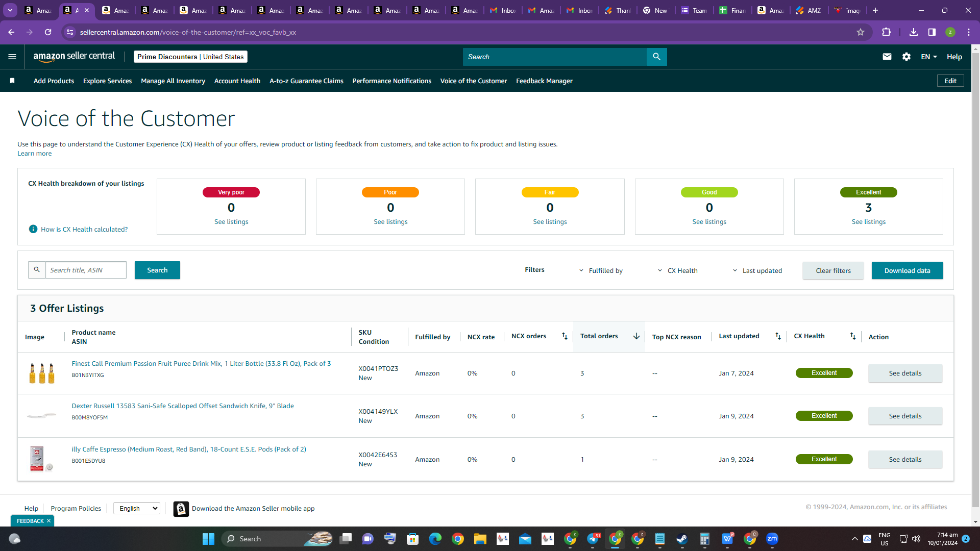Click How is CX Health calculated link
The height and width of the screenshot is (551, 980).
tap(84, 229)
